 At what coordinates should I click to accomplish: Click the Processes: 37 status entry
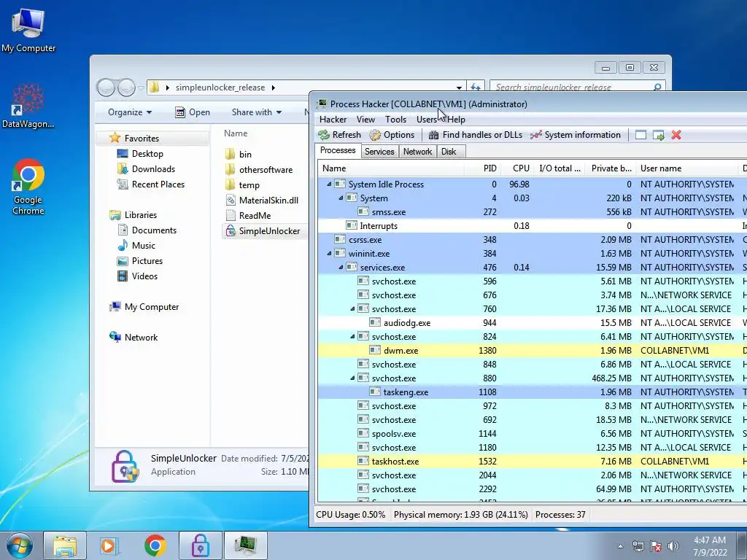pyautogui.click(x=560, y=515)
